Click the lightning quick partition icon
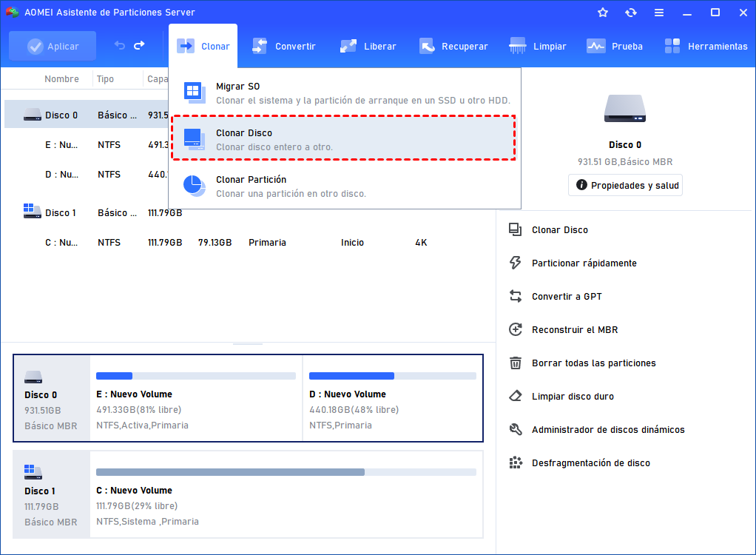756x555 pixels. (x=516, y=263)
